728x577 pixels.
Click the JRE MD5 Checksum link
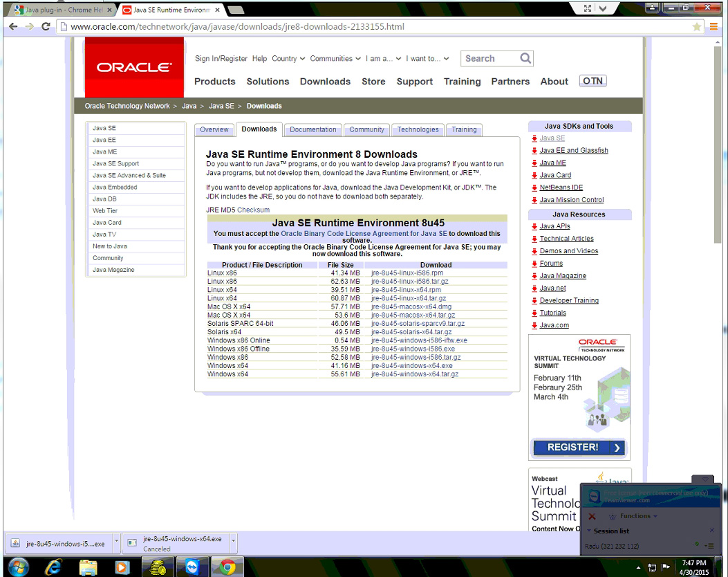(x=238, y=210)
